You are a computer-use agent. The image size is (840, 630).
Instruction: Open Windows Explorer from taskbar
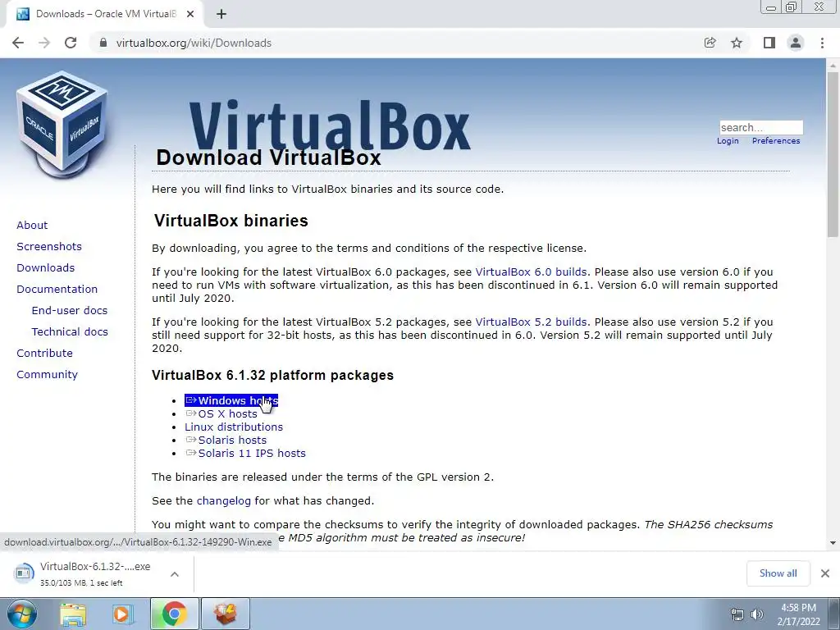pyautogui.click(x=73, y=614)
